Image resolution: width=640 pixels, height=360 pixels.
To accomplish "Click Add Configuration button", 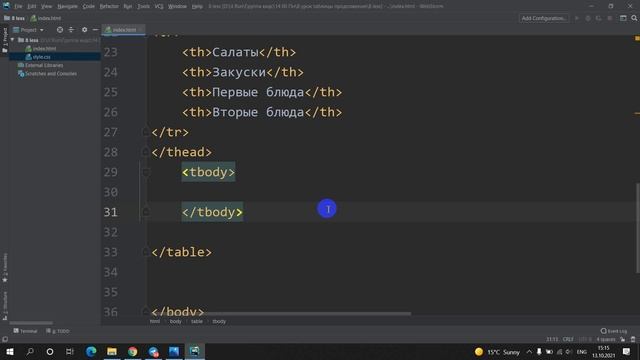I will point(544,18).
